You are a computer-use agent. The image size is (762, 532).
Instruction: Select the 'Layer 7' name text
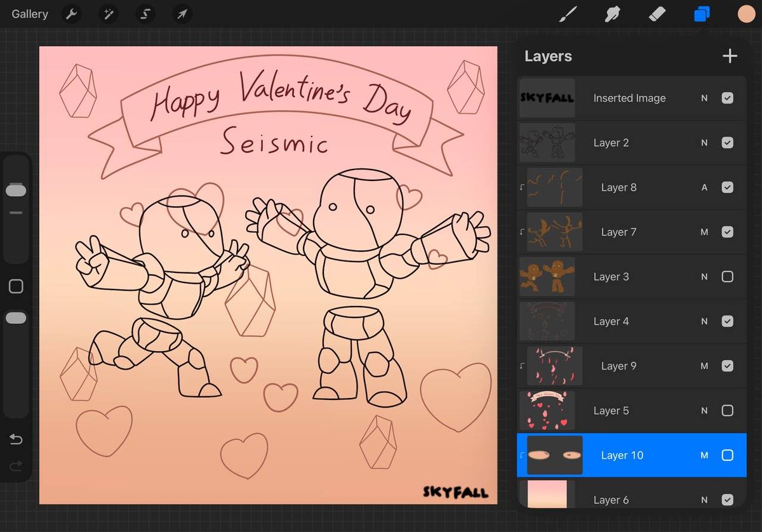(618, 232)
